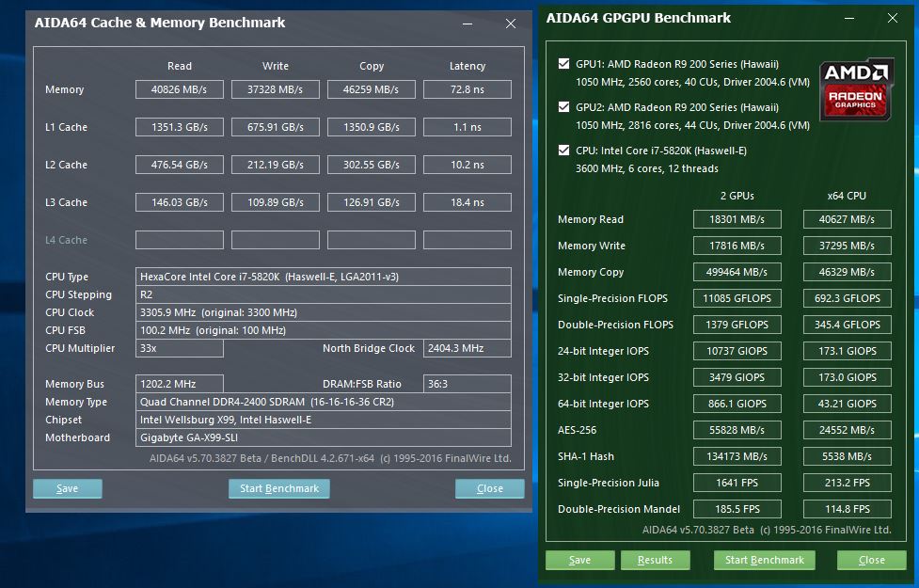Select Double-Precision FLOPS 1379 GFLOPS value
Image resolution: width=919 pixels, height=588 pixels.
(x=737, y=325)
